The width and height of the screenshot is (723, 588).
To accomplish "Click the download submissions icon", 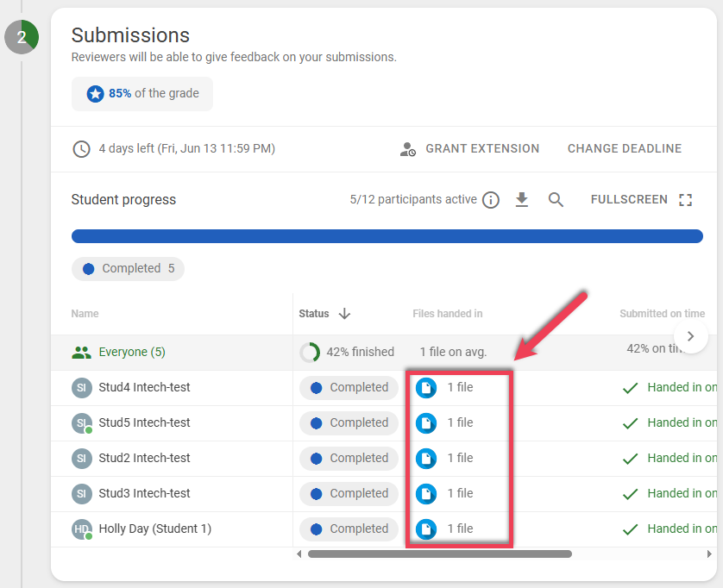I will pyautogui.click(x=522, y=199).
